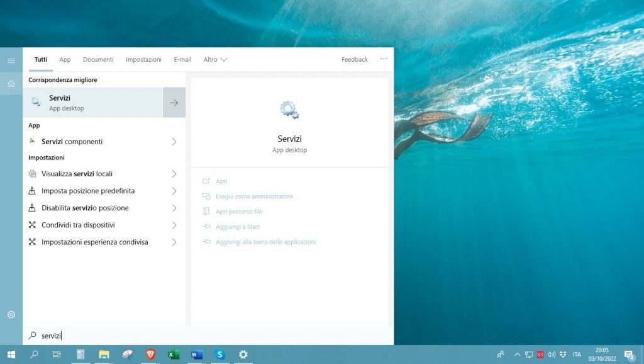Open Dropbox from the system tray
This screenshot has width=644, height=364.
click(x=562, y=354)
